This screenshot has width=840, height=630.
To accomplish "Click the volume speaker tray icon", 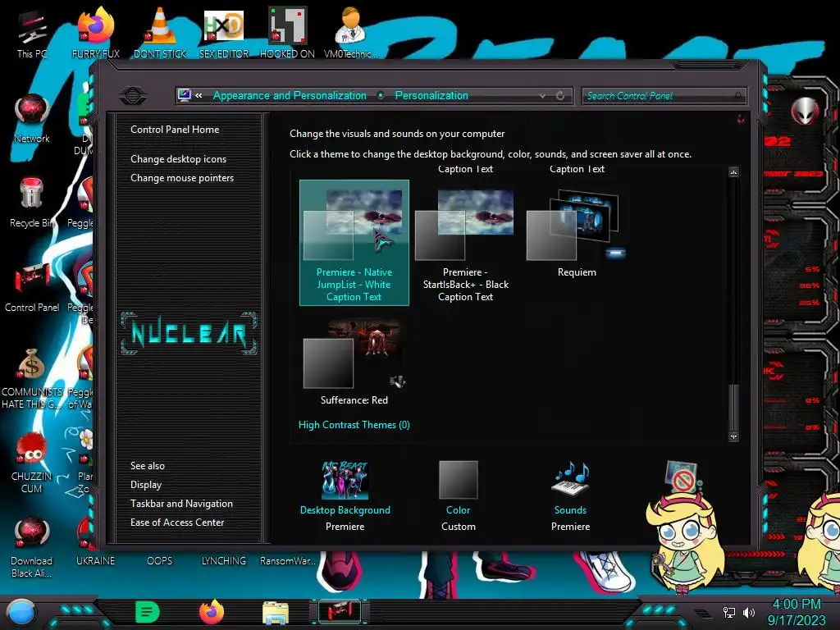I will pos(749,612).
